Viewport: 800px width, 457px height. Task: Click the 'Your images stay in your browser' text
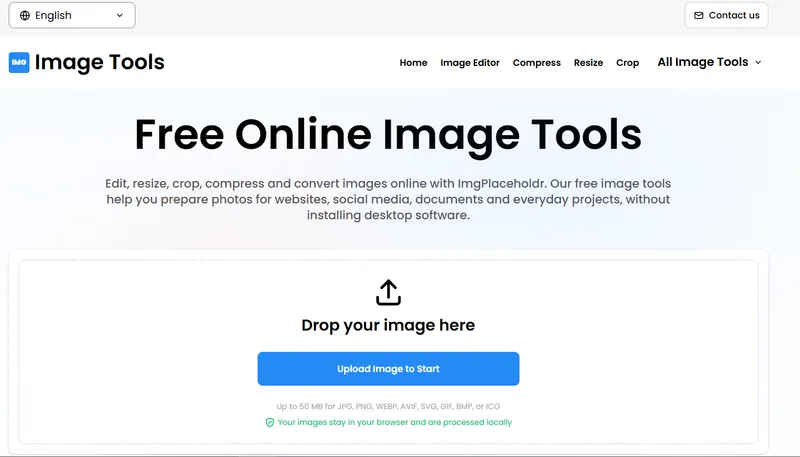(x=394, y=422)
